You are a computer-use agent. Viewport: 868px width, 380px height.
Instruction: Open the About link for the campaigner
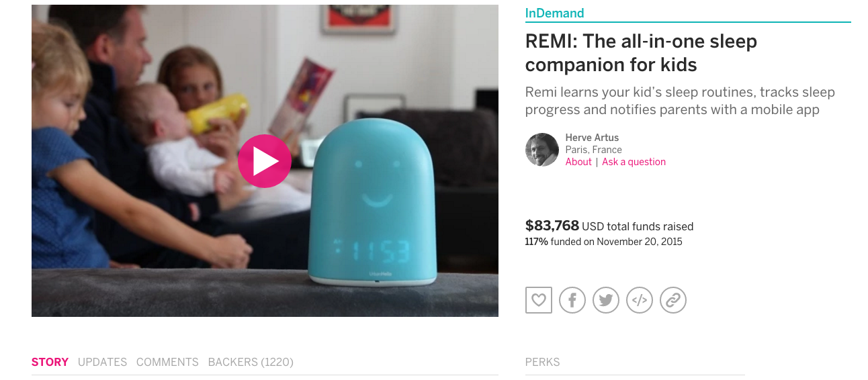click(x=578, y=162)
